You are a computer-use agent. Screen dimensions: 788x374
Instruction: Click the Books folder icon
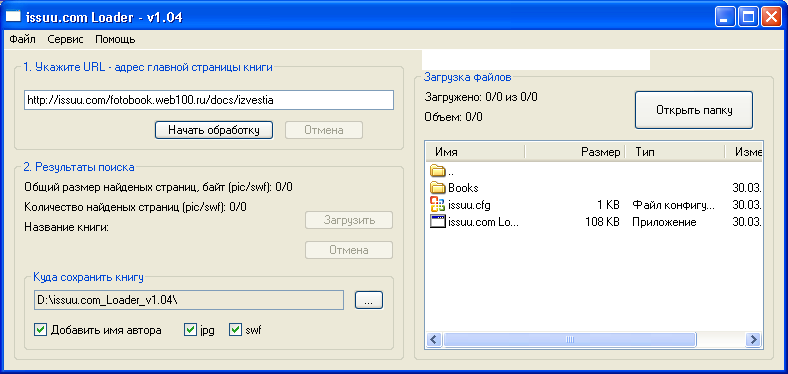[x=438, y=188]
